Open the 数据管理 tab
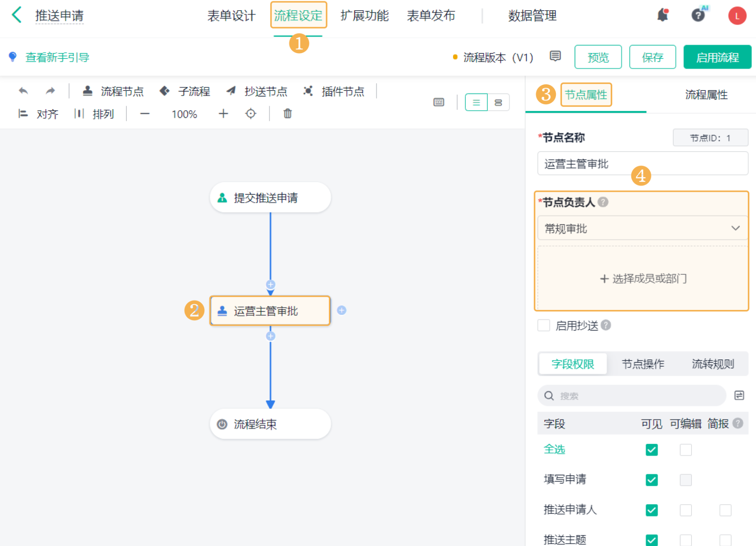 click(x=532, y=16)
